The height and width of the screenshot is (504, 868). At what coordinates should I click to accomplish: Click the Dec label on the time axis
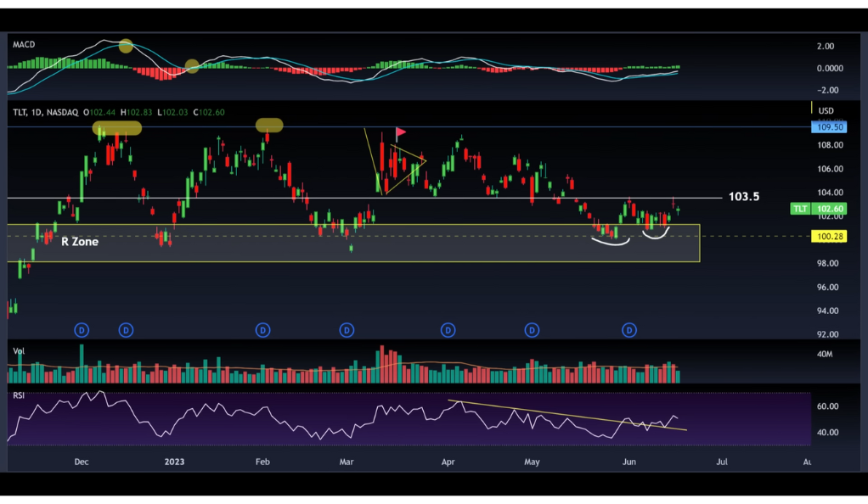click(82, 462)
